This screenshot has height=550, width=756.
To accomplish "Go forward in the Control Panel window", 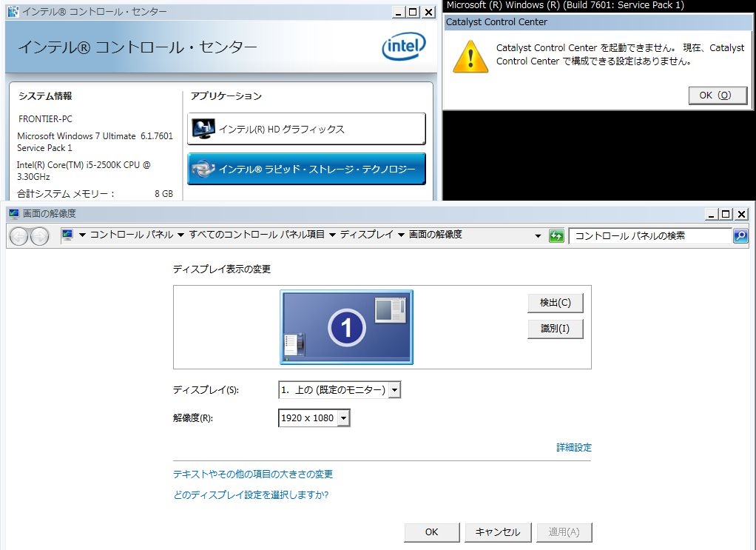I will pos(39,236).
